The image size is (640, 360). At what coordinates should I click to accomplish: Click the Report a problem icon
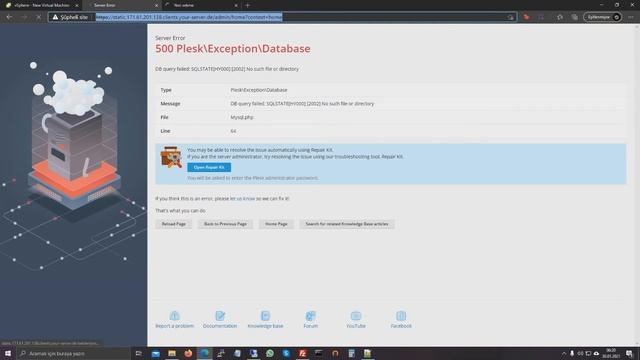coord(174,316)
